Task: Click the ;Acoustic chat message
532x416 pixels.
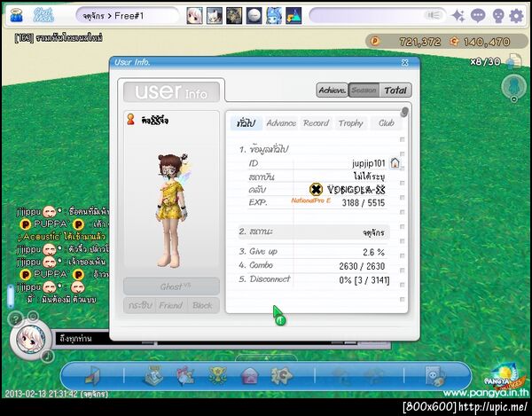Action: click(62, 237)
